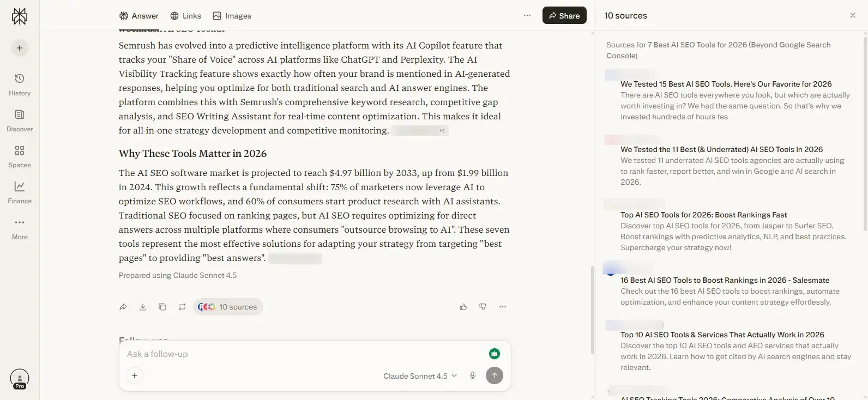Viewport: 868px width, 400px height.
Task: Copy the answer with copy icon
Action: click(162, 307)
